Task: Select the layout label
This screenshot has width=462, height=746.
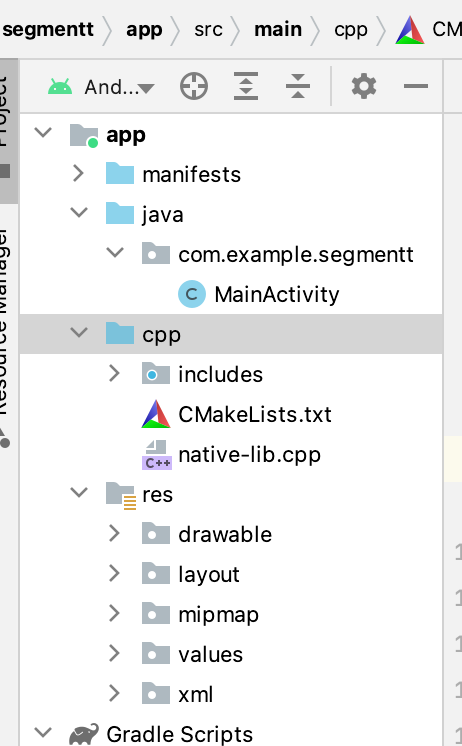Action: pos(209,575)
